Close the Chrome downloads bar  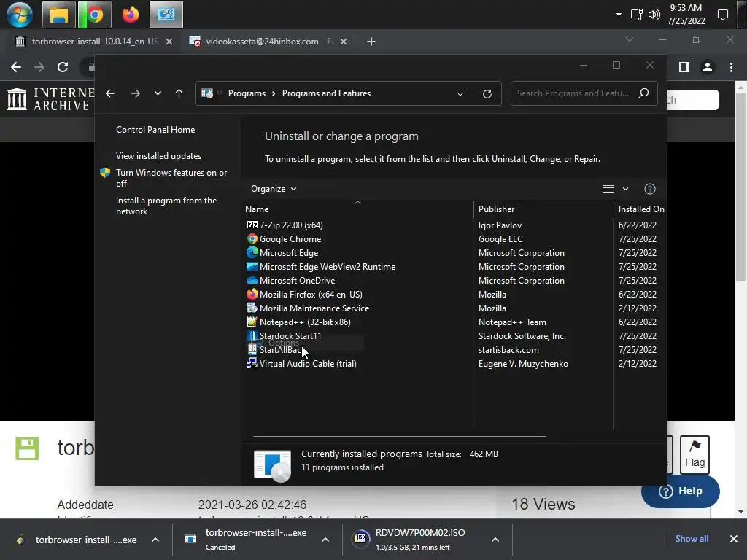[x=734, y=539]
